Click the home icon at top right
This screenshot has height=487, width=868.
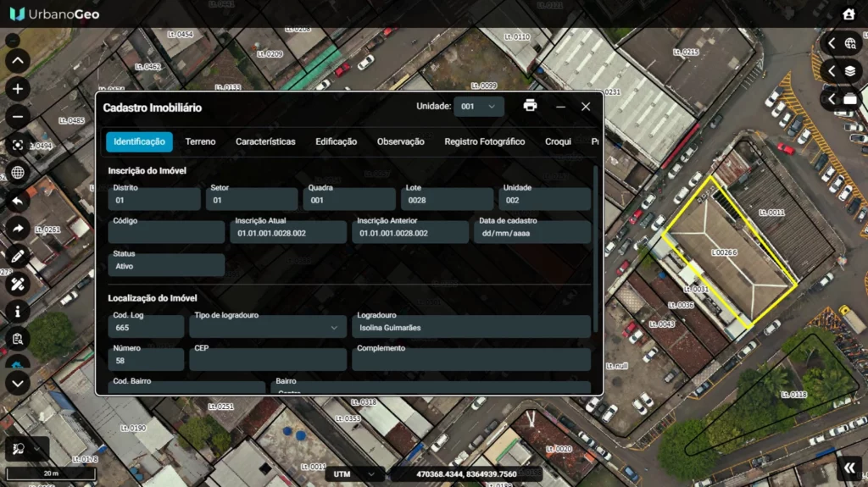pyautogui.click(x=849, y=14)
